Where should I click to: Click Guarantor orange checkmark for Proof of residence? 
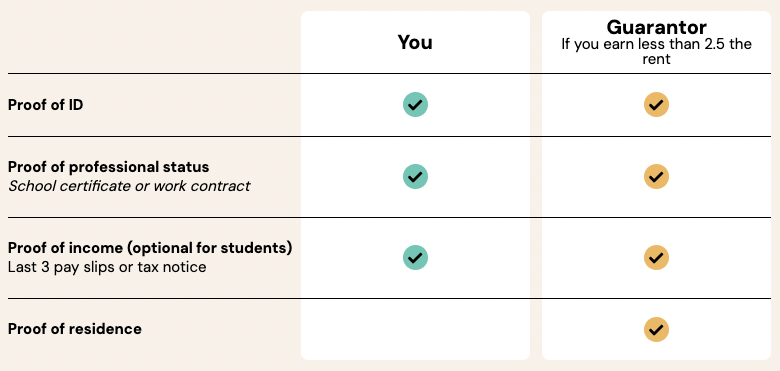(656, 329)
